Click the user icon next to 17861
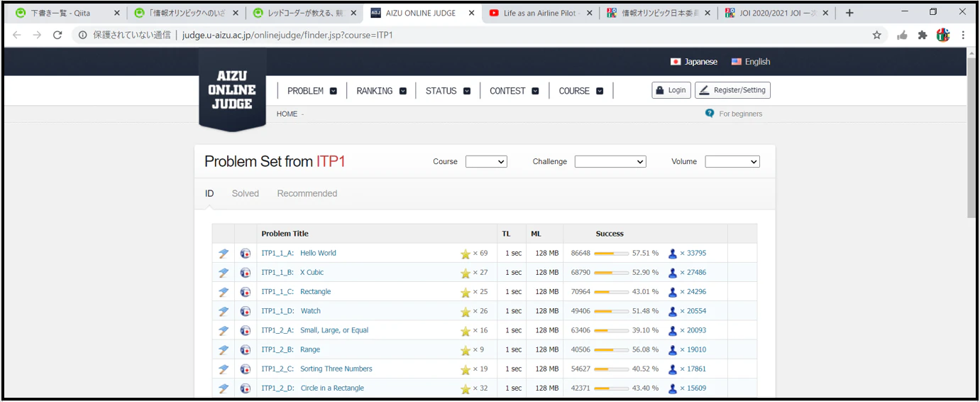 click(673, 369)
